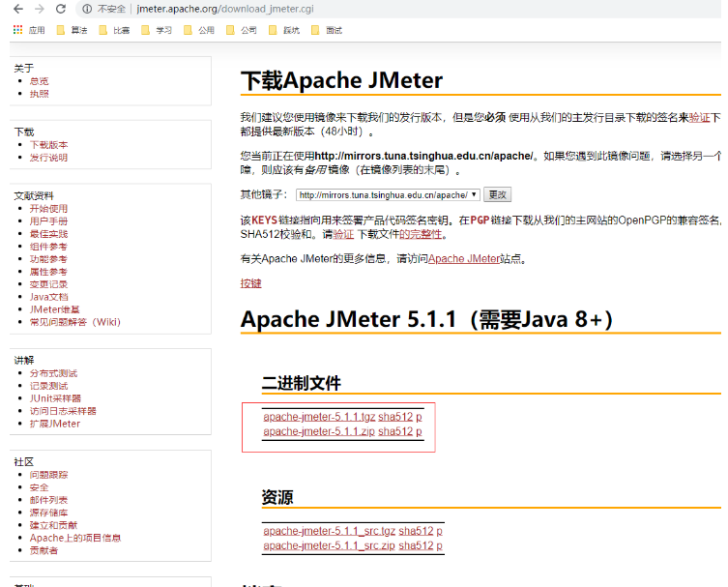
Task: Open sha512 link for src.tgz
Action: click(416, 531)
